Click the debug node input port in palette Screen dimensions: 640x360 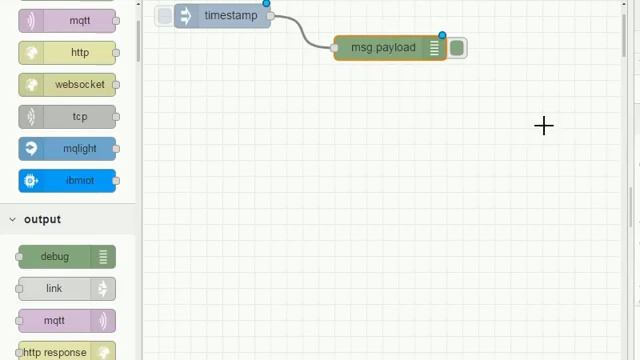[x=19, y=257]
